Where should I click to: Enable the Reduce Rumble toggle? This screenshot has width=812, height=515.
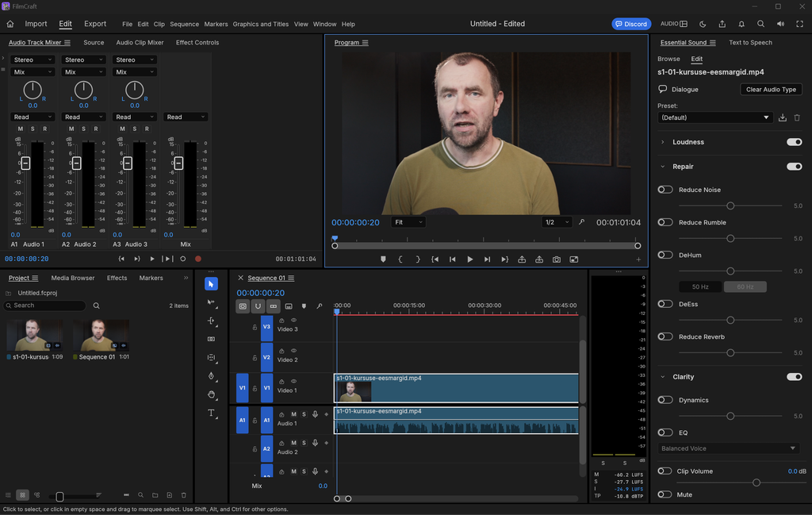[x=665, y=222]
